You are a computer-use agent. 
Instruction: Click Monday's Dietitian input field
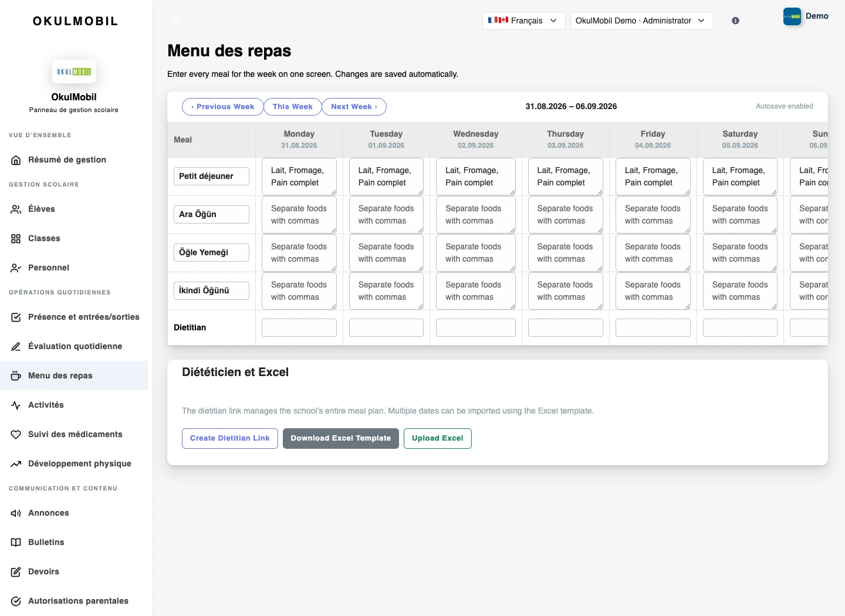tap(299, 327)
